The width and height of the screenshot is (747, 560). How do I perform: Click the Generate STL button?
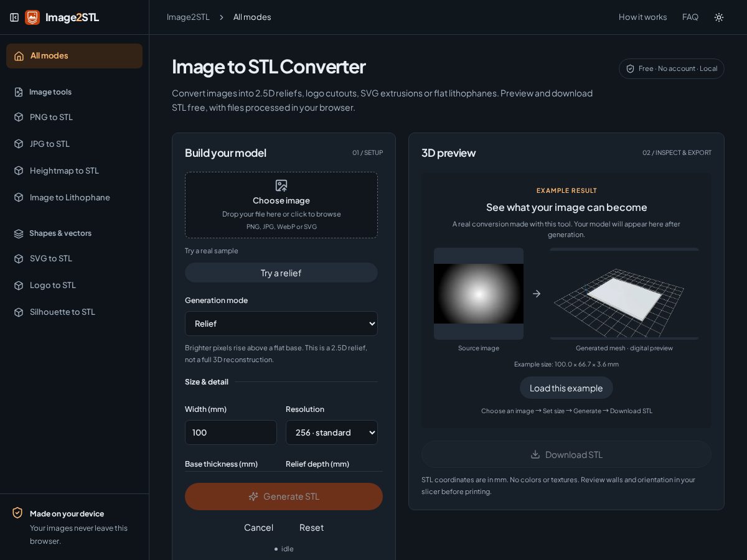(284, 497)
